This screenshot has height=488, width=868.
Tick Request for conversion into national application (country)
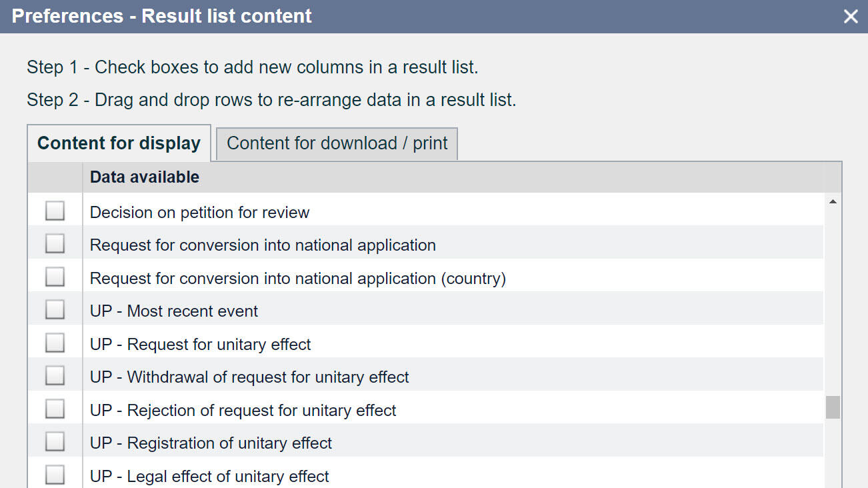click(x=55, y=277)
